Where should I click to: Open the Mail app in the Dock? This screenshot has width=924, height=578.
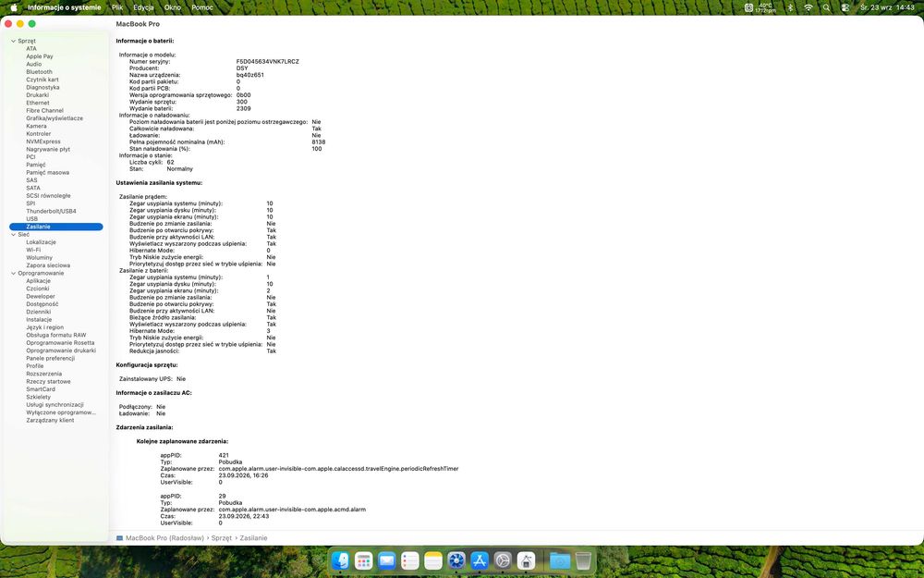(386, 560)
